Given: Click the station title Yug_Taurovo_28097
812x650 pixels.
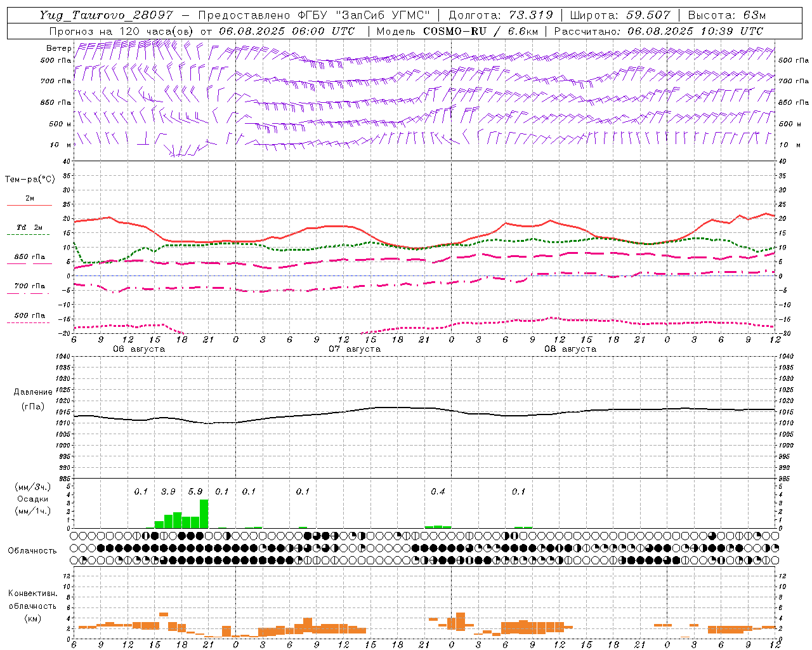Looking at the screenshot, I should point(106,15).
